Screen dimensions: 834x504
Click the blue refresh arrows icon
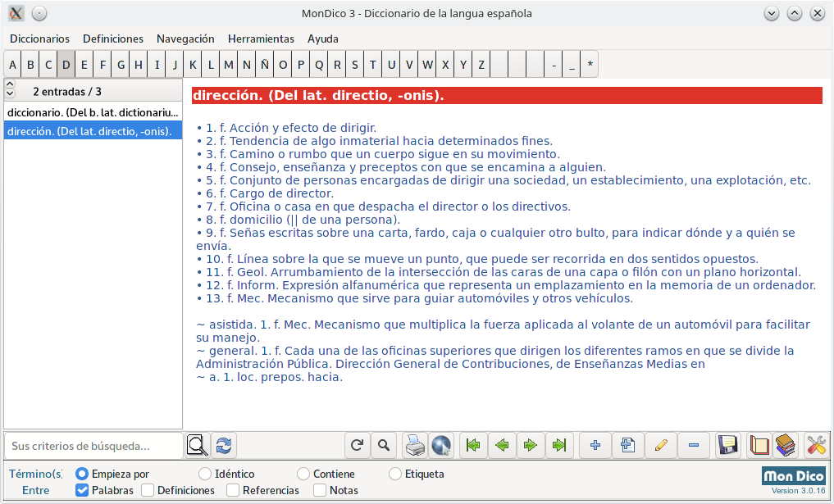(224, 446)
